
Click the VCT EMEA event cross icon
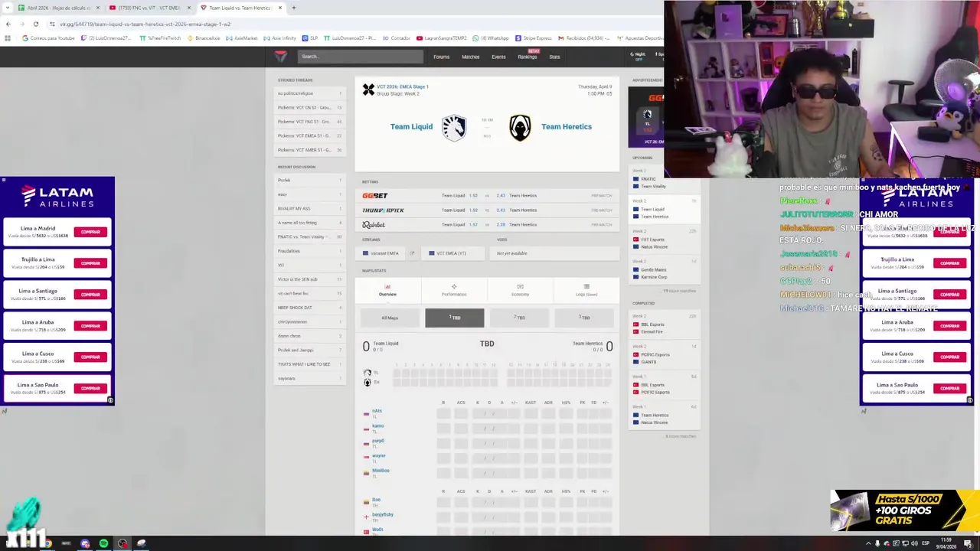click(368, 90)
